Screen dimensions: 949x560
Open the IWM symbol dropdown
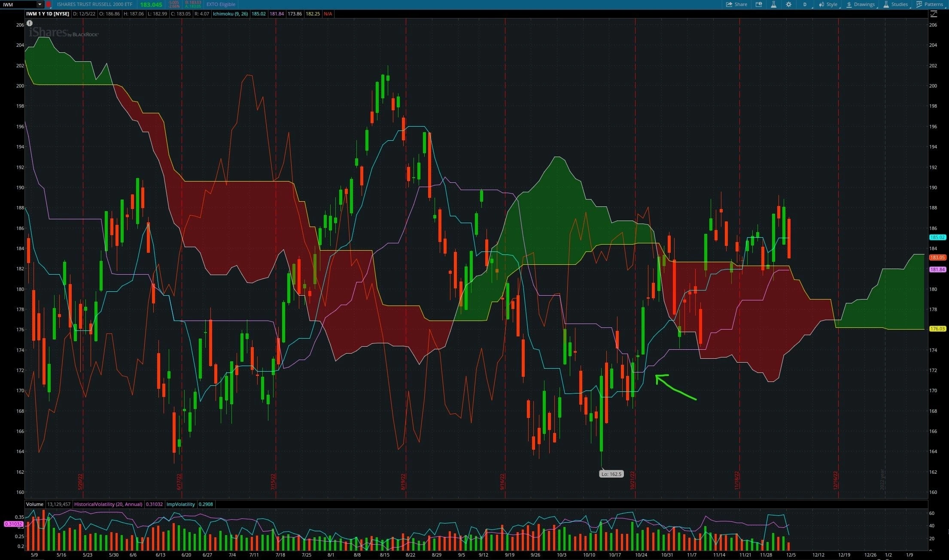(x=40, y=4)
